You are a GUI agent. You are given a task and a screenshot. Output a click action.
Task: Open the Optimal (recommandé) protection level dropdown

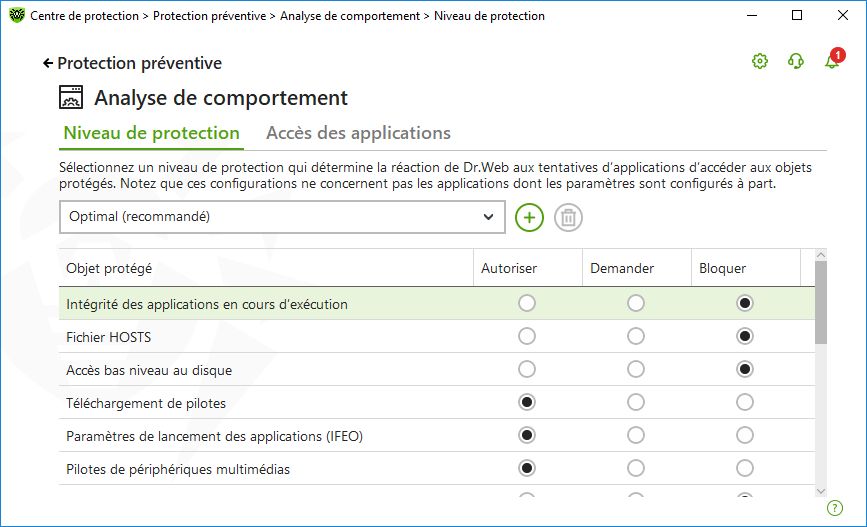pyautogui.click(x=282, y=217)
